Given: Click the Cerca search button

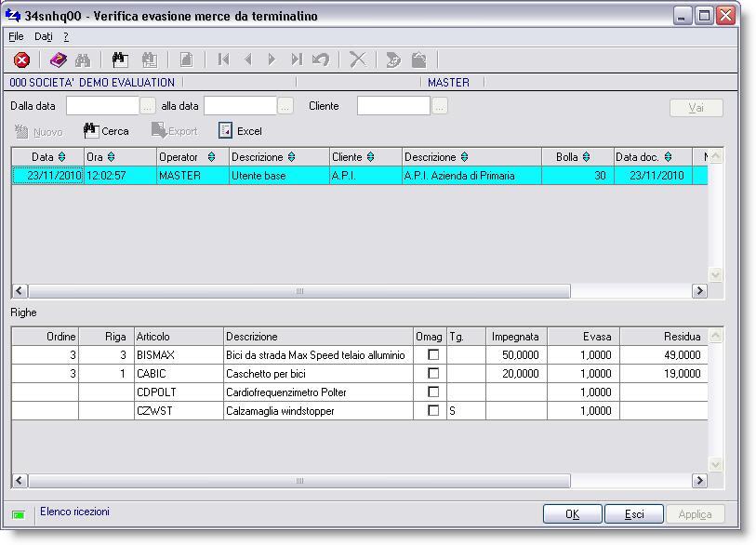Looking at the screenshot, I should (x=106, y=131).
